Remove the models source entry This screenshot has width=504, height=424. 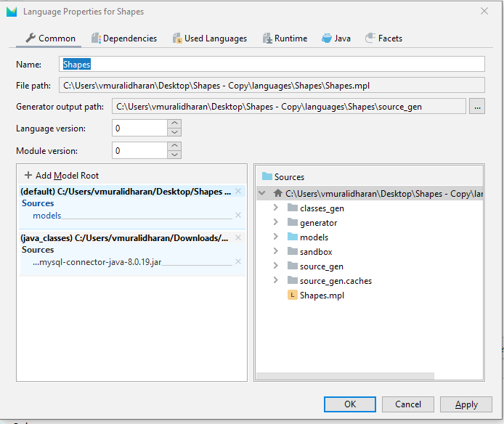coord(238,216)
